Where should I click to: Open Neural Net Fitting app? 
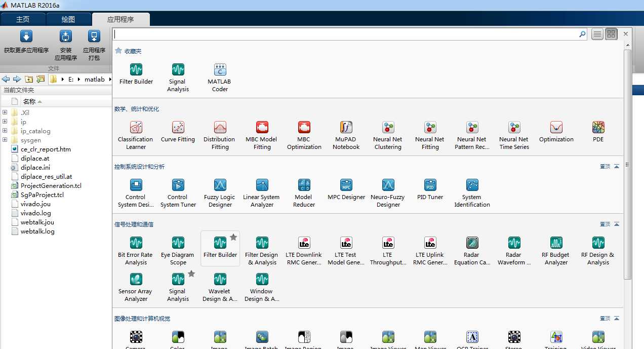(430, 135)
